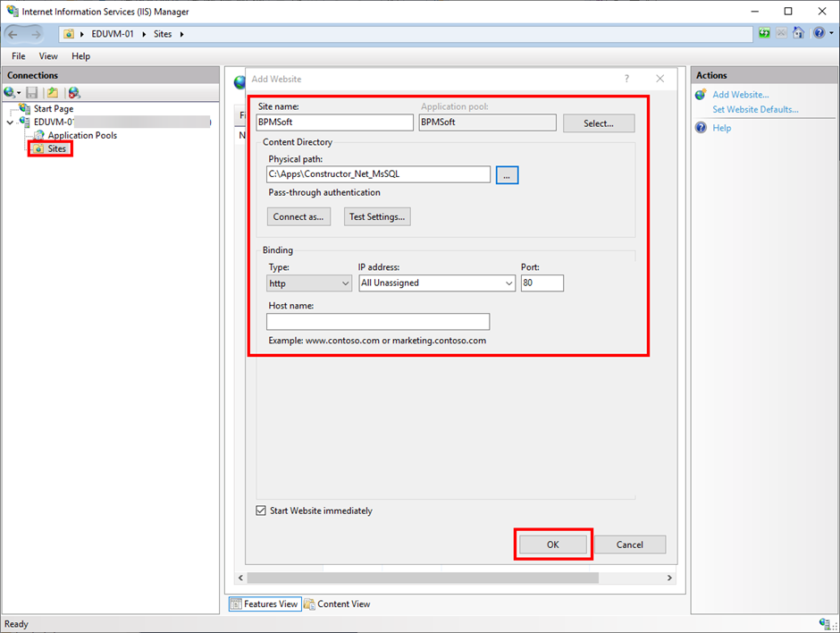This screenshot has width=840, height=633.
Task: Click the green Refresh Page icon
Action: point(764,33)
